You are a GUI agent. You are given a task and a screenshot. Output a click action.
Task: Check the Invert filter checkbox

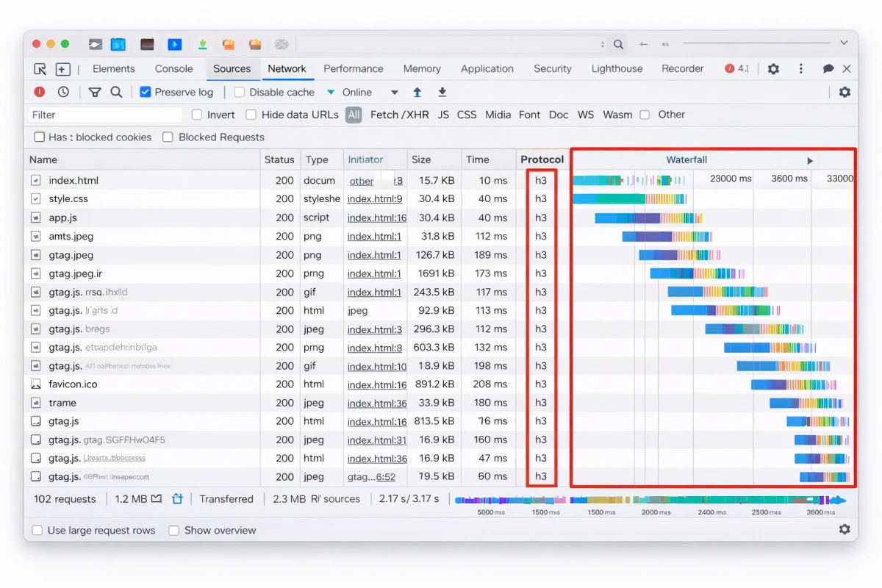(x=197, y=115)
